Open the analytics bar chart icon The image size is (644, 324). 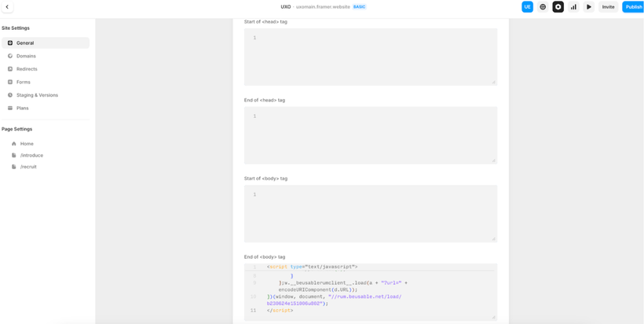tap(573, 7)
